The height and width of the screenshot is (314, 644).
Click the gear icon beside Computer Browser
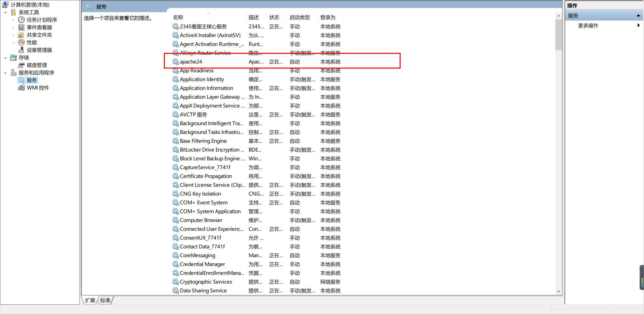tap(175, 220)
